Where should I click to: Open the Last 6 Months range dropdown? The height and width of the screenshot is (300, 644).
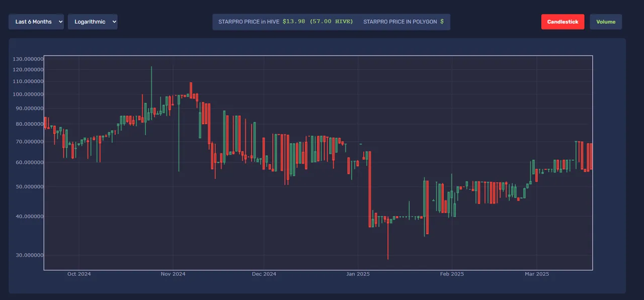[x=36, y=22]
